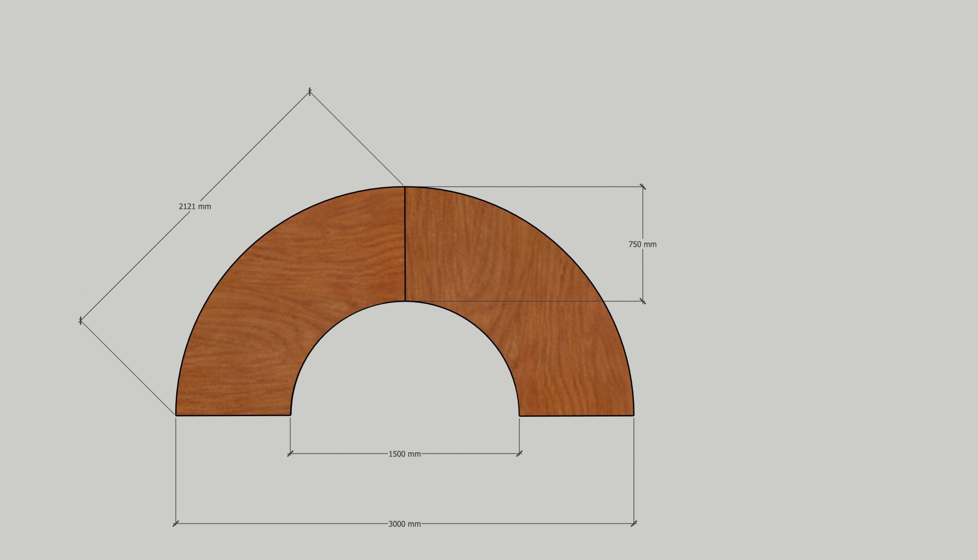Click leftmost tick of 2121 mm dimension
This screenshot has height=560, width=978.
coord(80,320)
